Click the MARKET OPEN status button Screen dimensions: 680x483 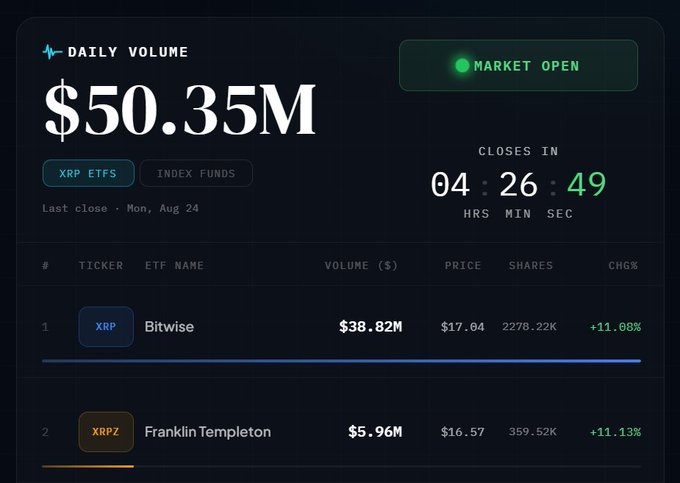tap(518, 65)
